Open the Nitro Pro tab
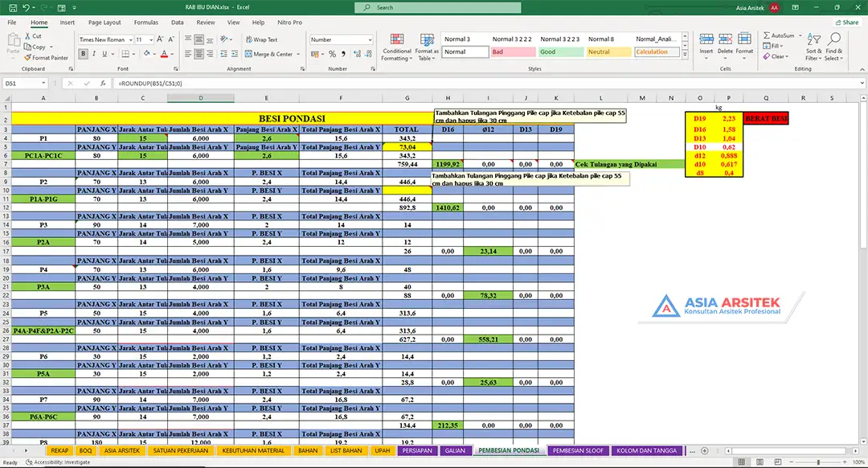Viewport: 868px width, 468px height. tap(289, 23)
